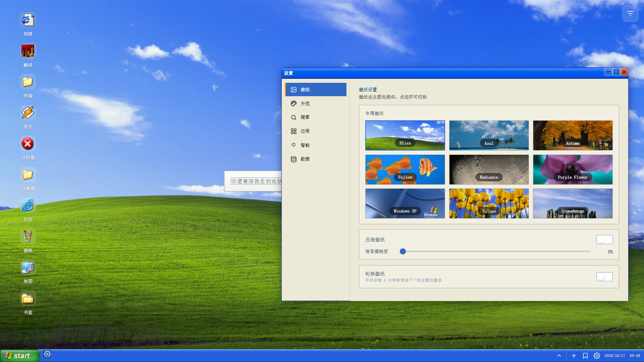The height and width of the screenshot is (362, 644).
Task: Go to the 应用 settings section
Action: 316,131
